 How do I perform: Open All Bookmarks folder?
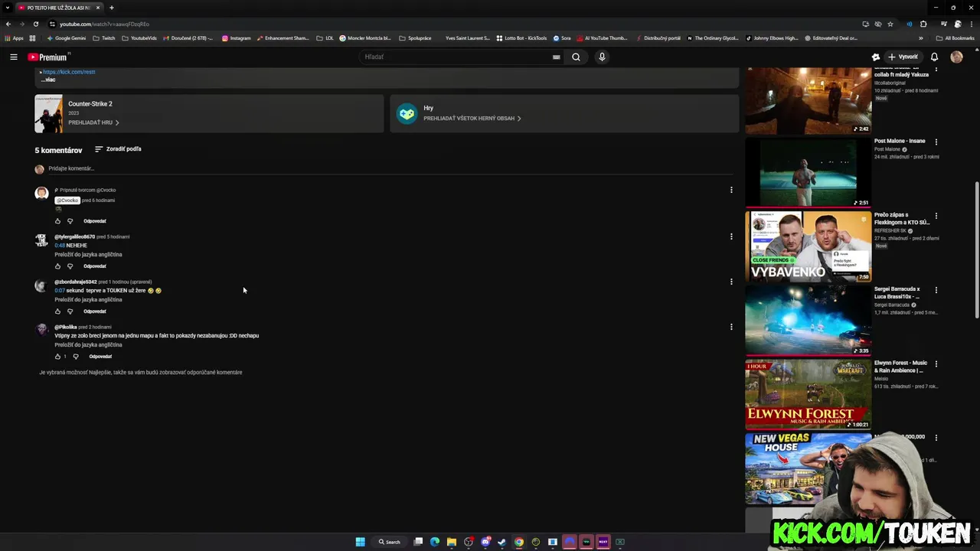tap(955, 37)
